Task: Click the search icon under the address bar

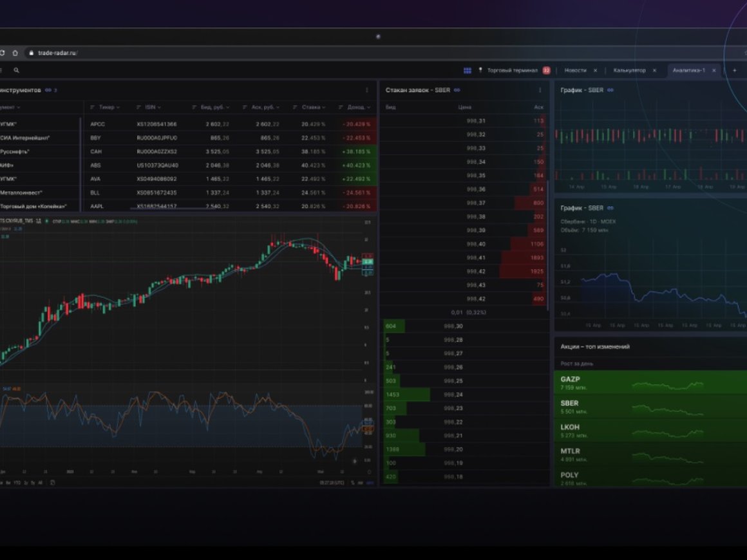Action: point(16,70)
